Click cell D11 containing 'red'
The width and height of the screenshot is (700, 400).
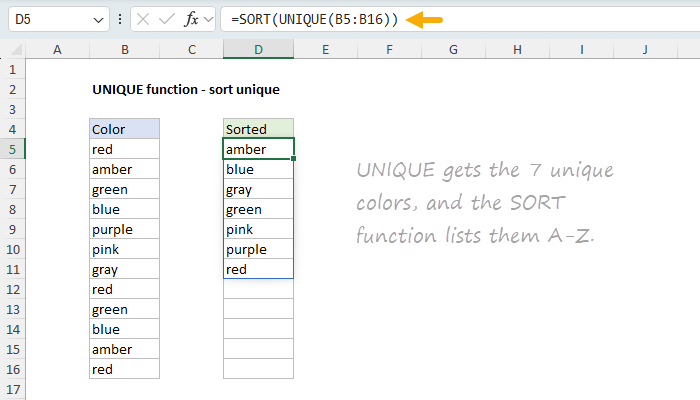[258, 269]
